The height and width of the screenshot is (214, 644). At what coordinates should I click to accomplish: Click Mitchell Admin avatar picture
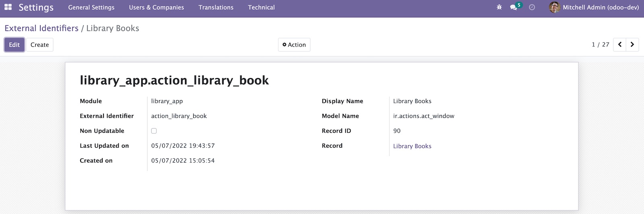point(555,7)
